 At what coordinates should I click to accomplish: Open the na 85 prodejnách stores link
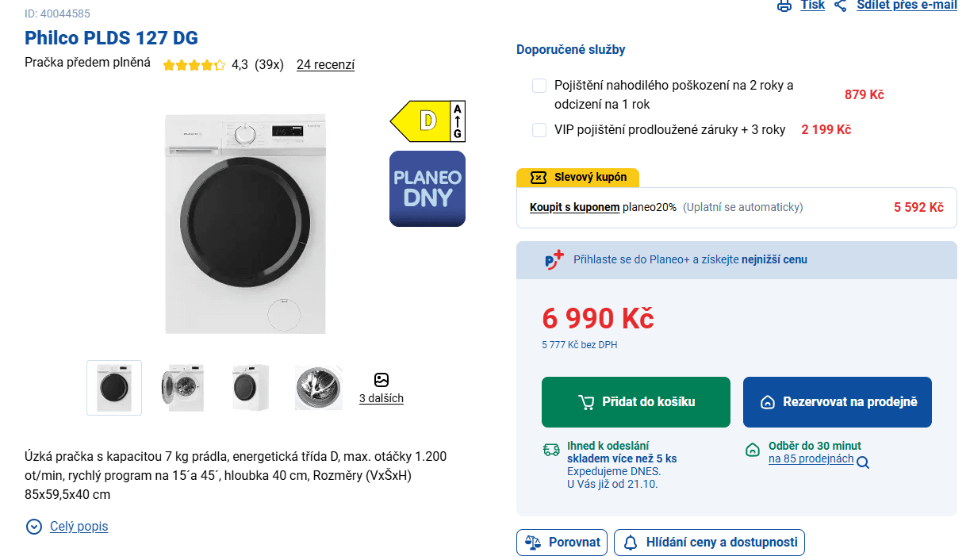point(811,458)
